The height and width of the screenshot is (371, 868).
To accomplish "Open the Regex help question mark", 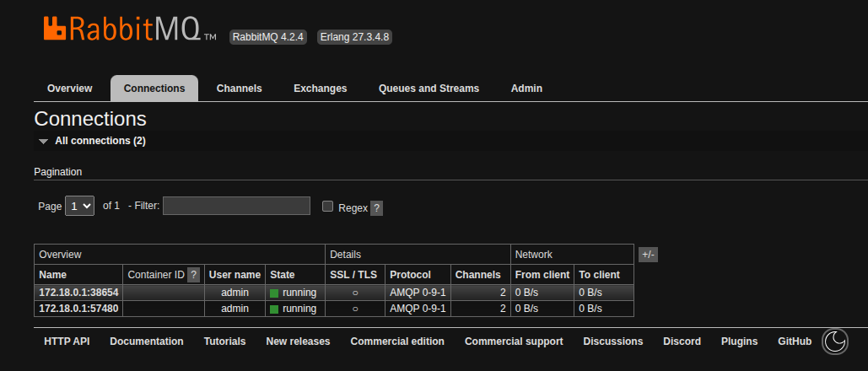I will tap(376, 208).
